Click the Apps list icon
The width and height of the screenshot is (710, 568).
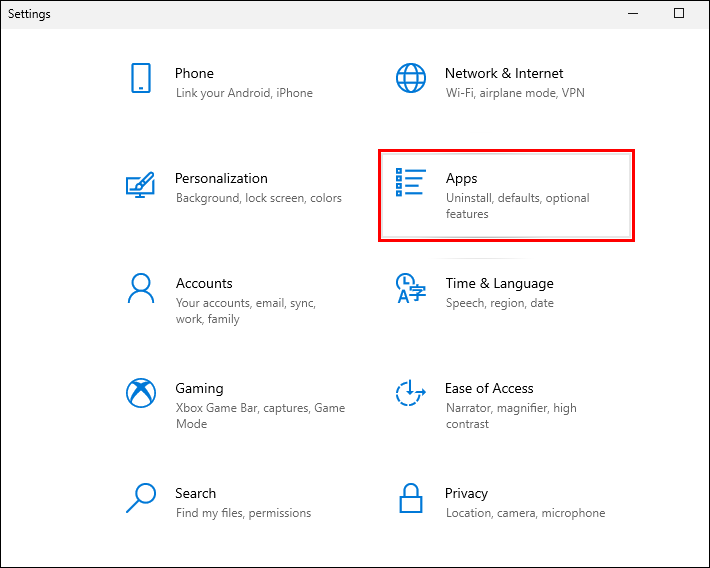pyautogui.click(x=410, y=184)
